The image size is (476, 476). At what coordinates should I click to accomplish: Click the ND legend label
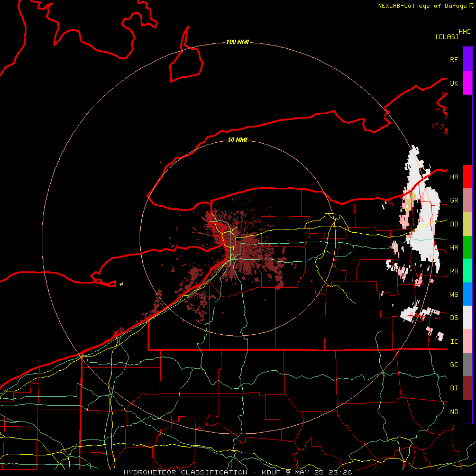coord(454,412)
